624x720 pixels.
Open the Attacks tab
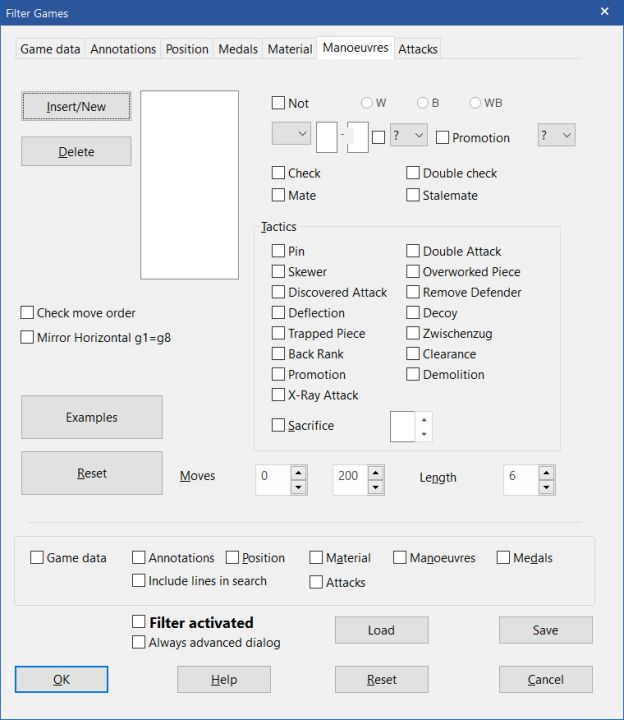(418, 49)
